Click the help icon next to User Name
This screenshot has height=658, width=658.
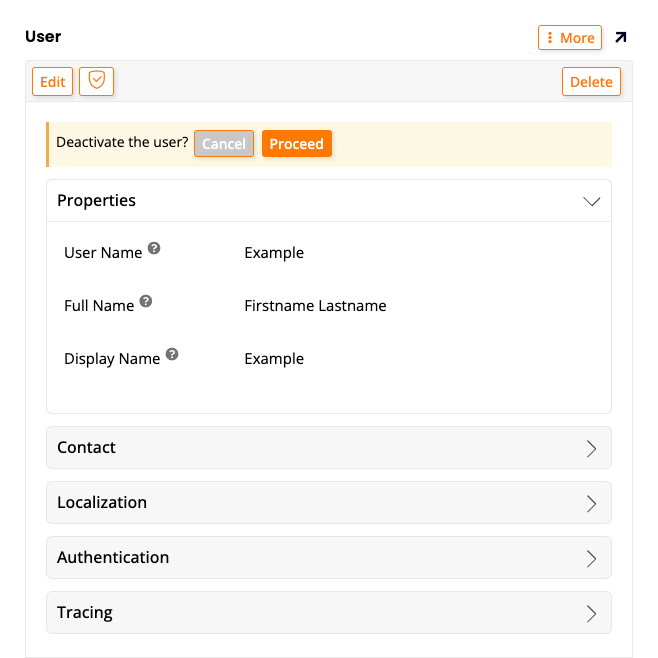tap(154, 249)
